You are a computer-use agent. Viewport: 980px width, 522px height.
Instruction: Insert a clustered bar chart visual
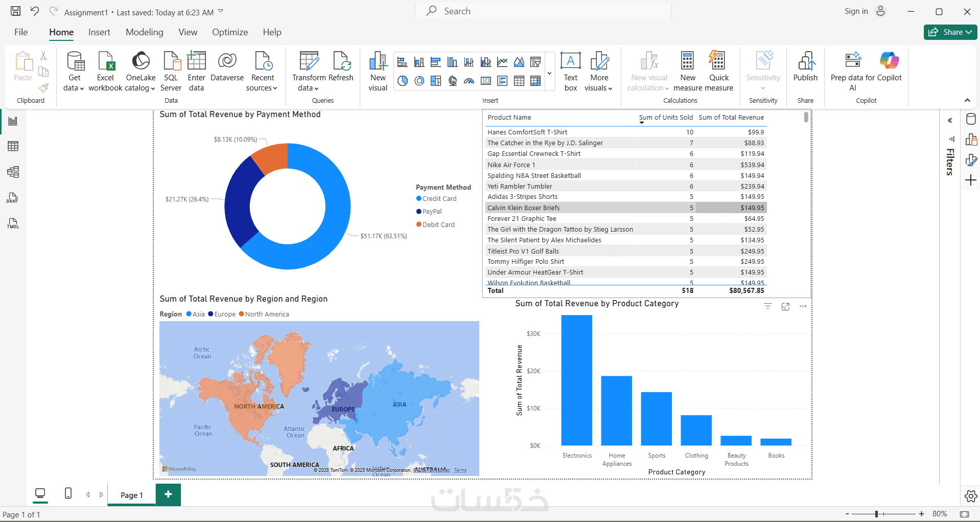(x=436, y=62)
